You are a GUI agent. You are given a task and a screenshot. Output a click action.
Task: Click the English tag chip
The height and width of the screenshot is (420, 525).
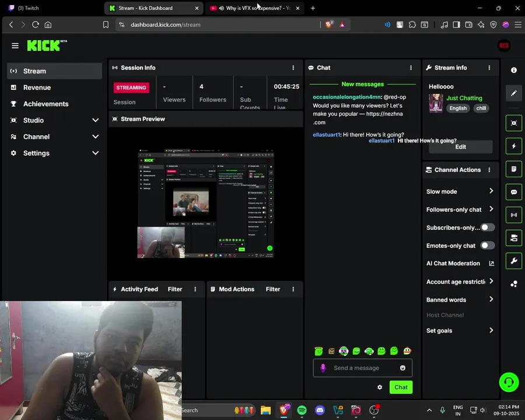(x=458, y=108)
